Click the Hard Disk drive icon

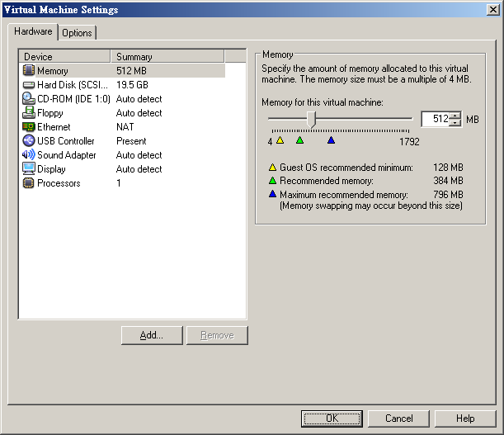pos(29,85)
